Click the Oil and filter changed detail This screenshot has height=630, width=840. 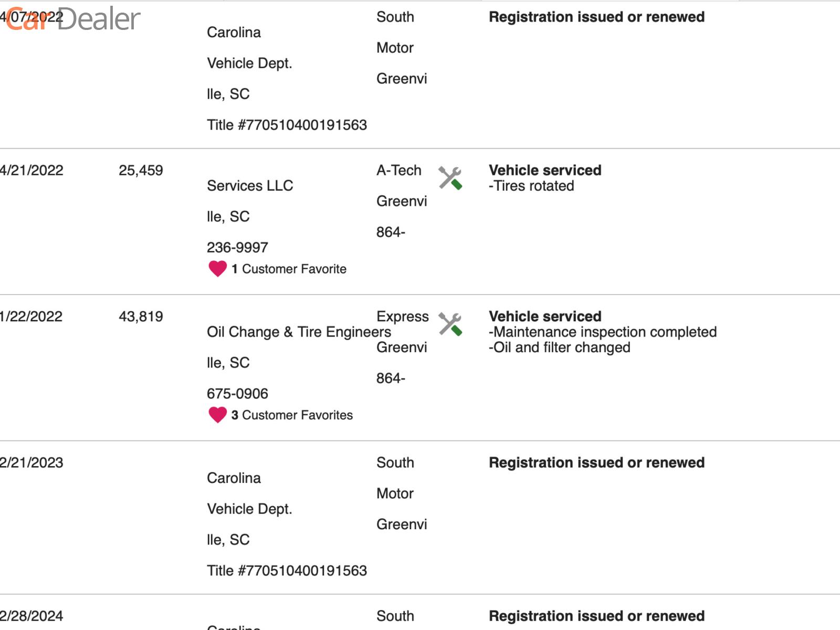(559, 348)
